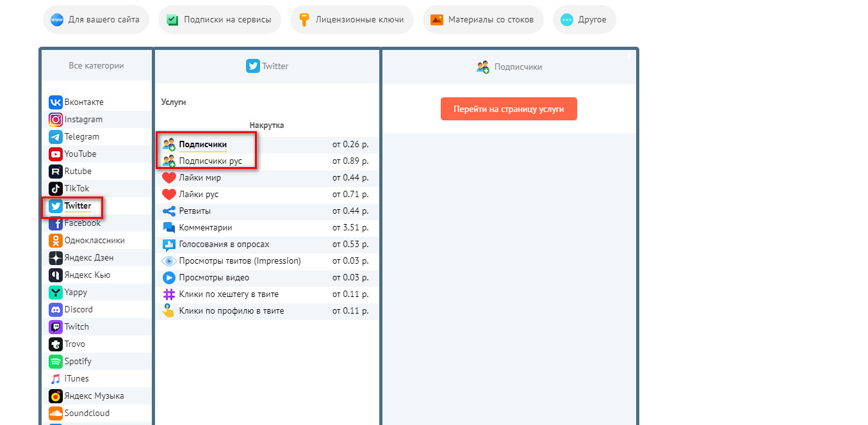
Task: Click the Facebook logo icon
Action: click(56, 223)
